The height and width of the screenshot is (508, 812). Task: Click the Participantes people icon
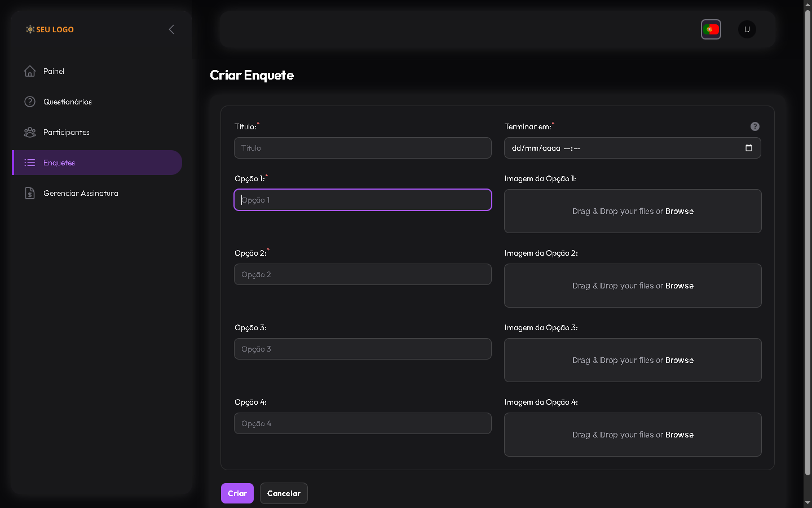pos(30,132)
